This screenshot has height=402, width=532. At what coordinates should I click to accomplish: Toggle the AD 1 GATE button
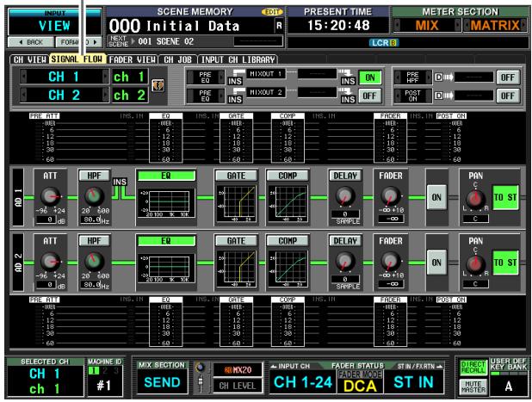236,176
